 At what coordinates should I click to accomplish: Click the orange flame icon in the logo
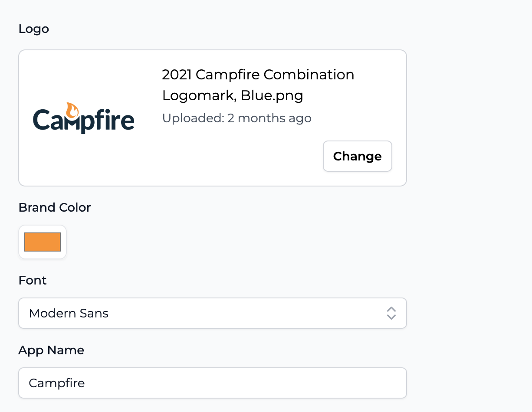(72, 111)
